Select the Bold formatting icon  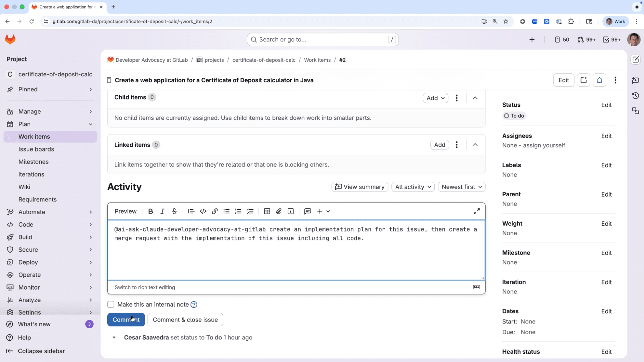coord(150,211)
